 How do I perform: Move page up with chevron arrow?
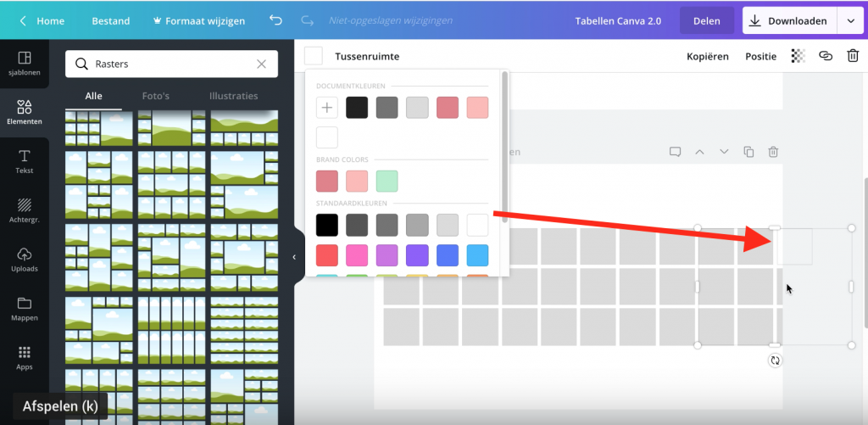click(x=699, y=152)
